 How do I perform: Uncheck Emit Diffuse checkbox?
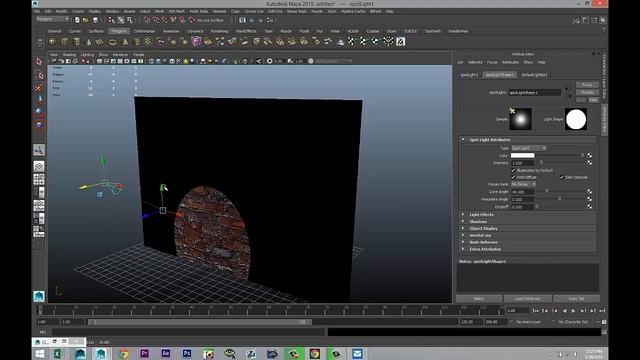click(513, 177)
